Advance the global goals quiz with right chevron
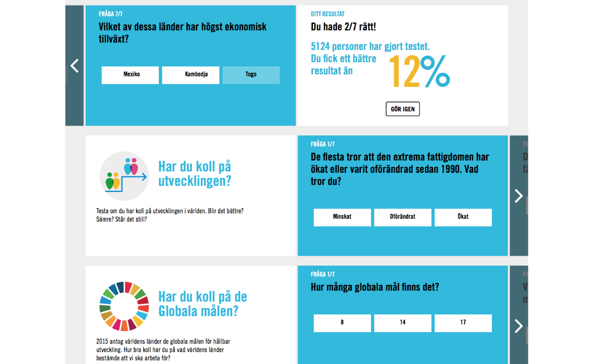This screenshot has width=593, height=364. (x=519, y=326)
